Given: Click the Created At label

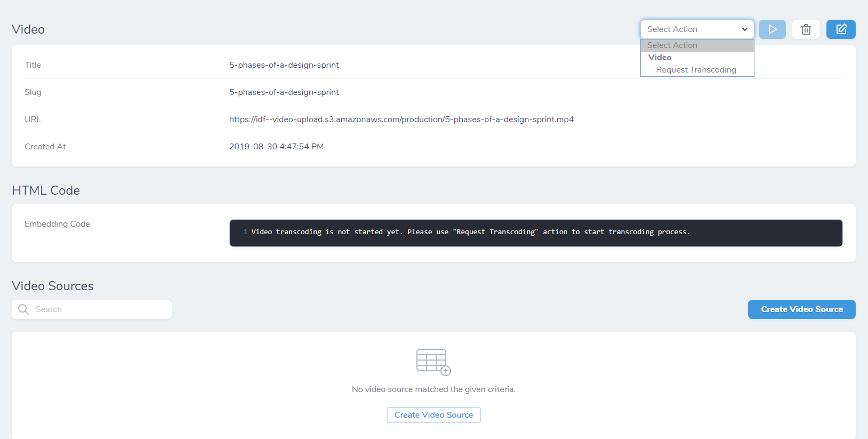Looking at the screenshot, I should [x=45, y=147].
